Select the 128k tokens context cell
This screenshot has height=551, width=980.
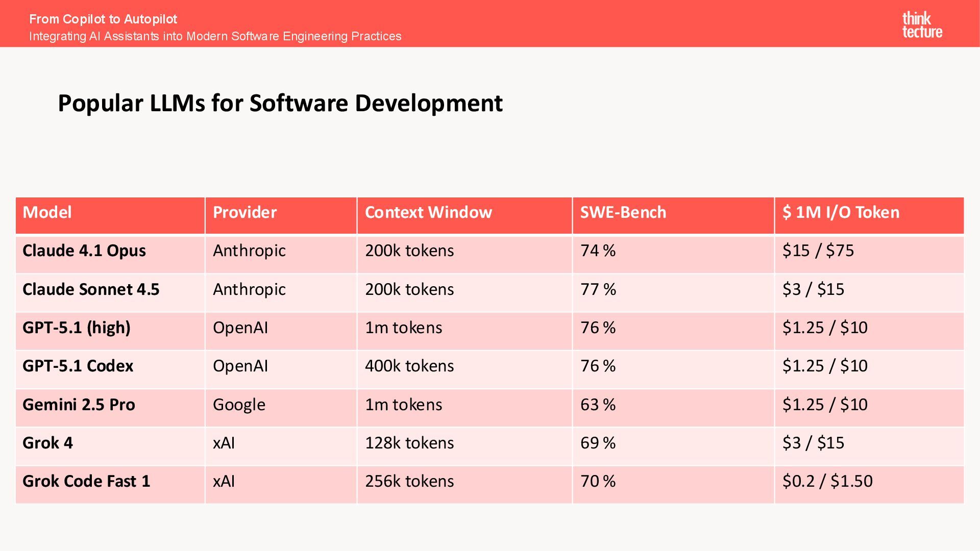pos(464,446)
